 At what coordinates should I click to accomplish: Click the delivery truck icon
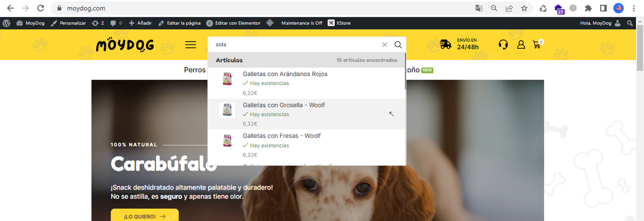[x=445, y=44]
